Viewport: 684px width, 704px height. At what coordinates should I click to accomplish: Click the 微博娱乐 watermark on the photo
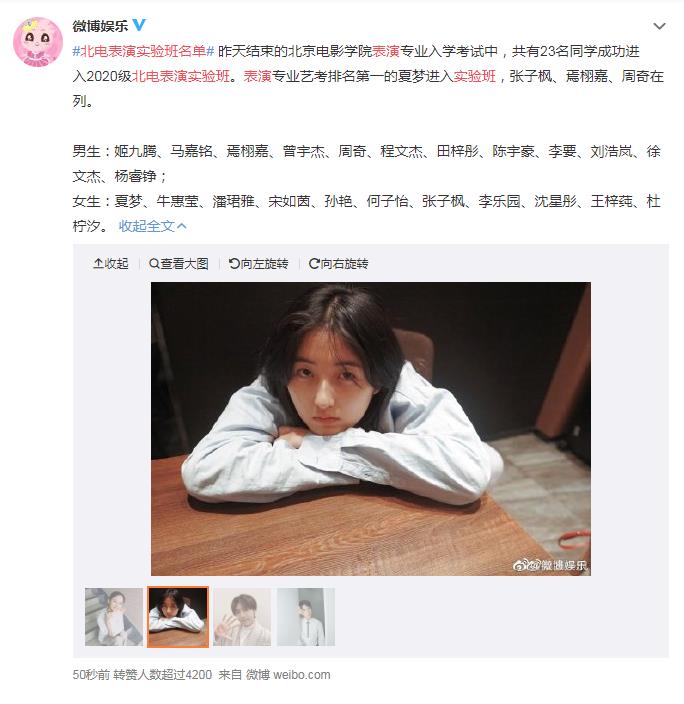click(x=550, y=565)
